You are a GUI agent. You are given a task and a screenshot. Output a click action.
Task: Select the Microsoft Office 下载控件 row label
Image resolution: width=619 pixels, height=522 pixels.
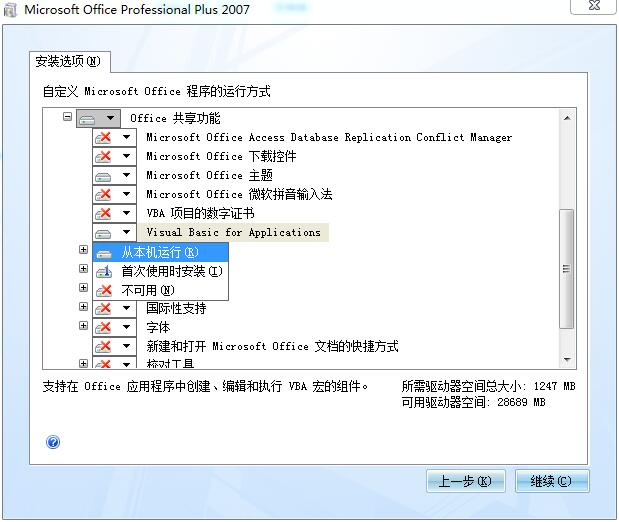click(221, 156)
